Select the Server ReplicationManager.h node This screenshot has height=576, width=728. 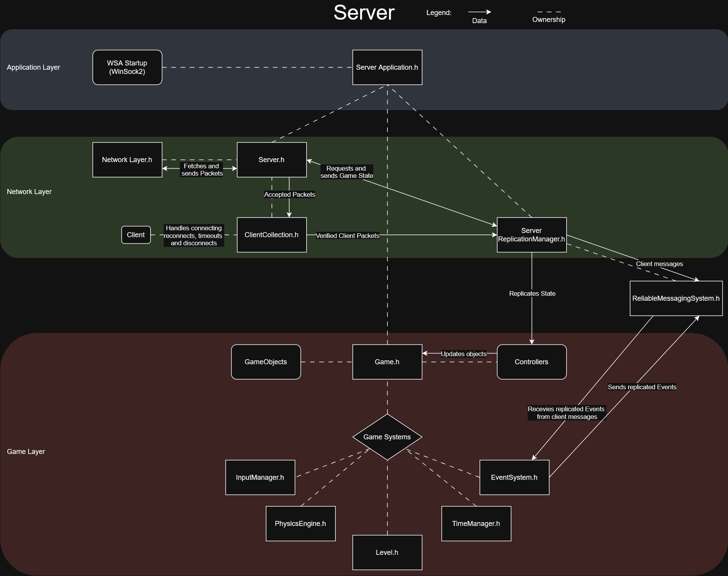[x=532, y=235]
